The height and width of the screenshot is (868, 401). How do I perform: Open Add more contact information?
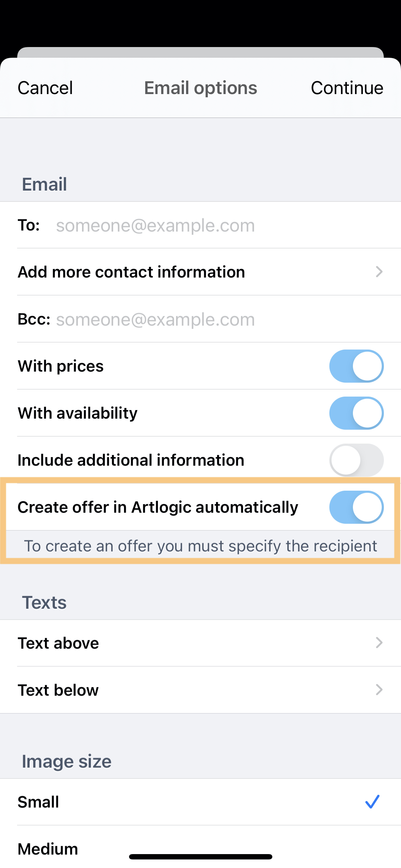pos(132,272)
